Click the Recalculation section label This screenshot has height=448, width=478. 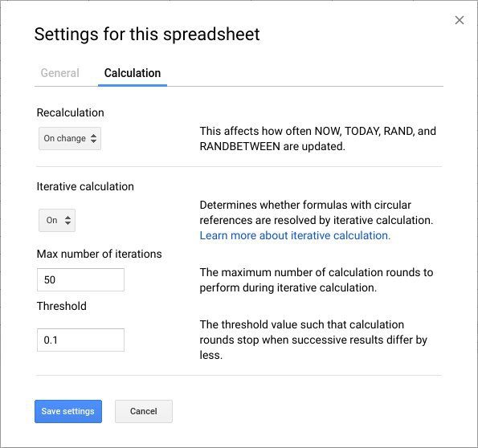point(71,112)
